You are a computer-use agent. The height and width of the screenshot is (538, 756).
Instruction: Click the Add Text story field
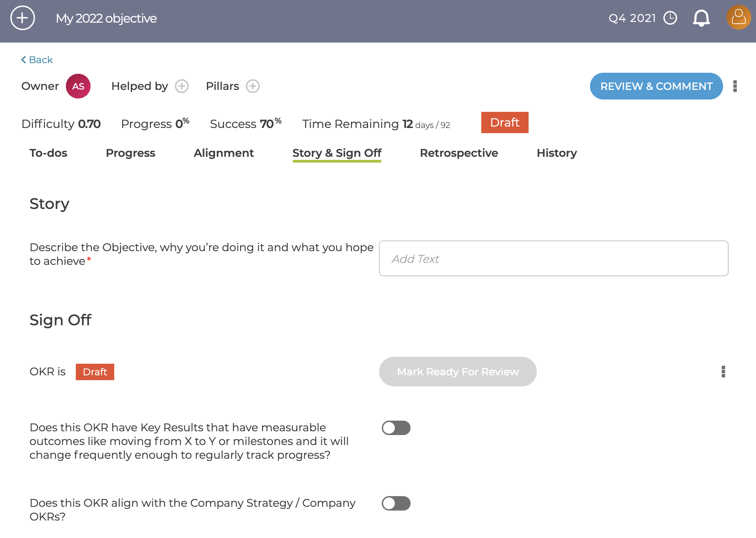pos(554,258)
